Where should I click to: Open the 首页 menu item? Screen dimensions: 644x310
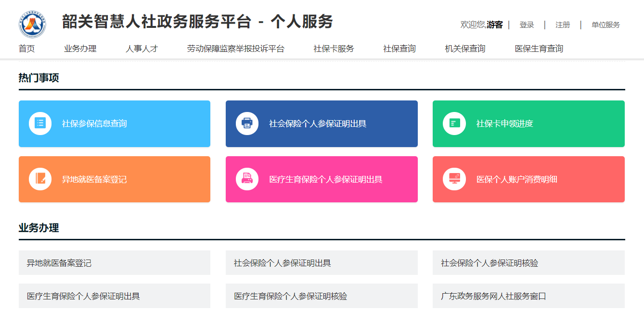[x=27, y=49]
